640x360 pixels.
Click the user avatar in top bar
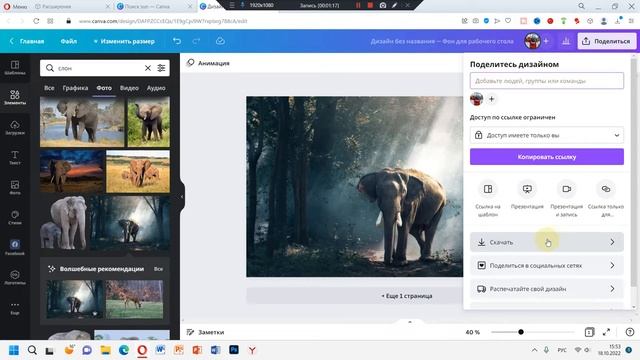[x=532, y=41]
